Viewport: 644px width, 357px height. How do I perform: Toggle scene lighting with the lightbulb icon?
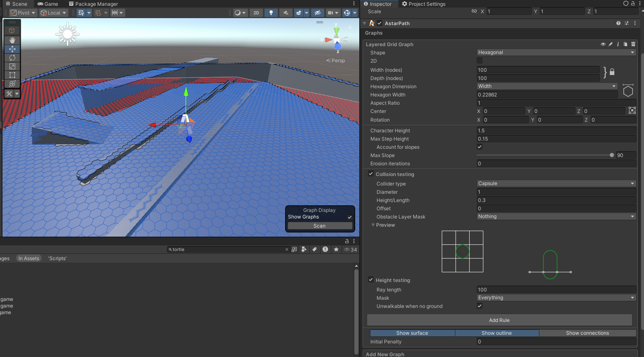271,13
